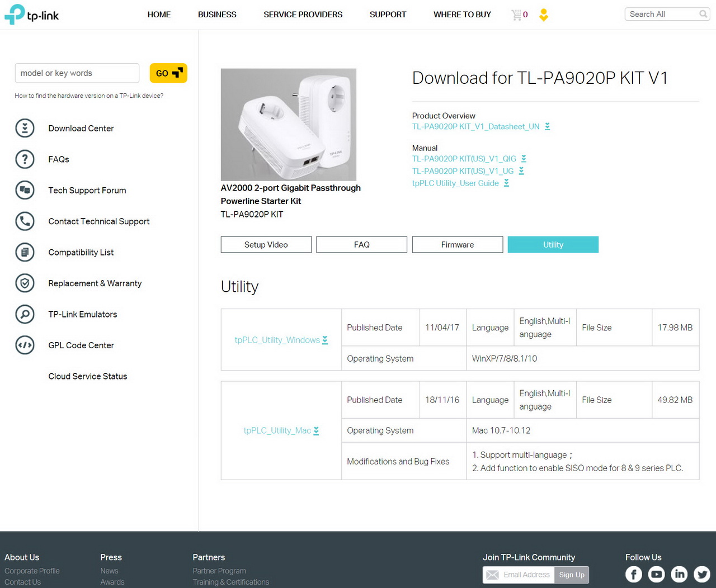Click download arrow next to tpPLC_Utility_Mac

(x=316, y=430)
